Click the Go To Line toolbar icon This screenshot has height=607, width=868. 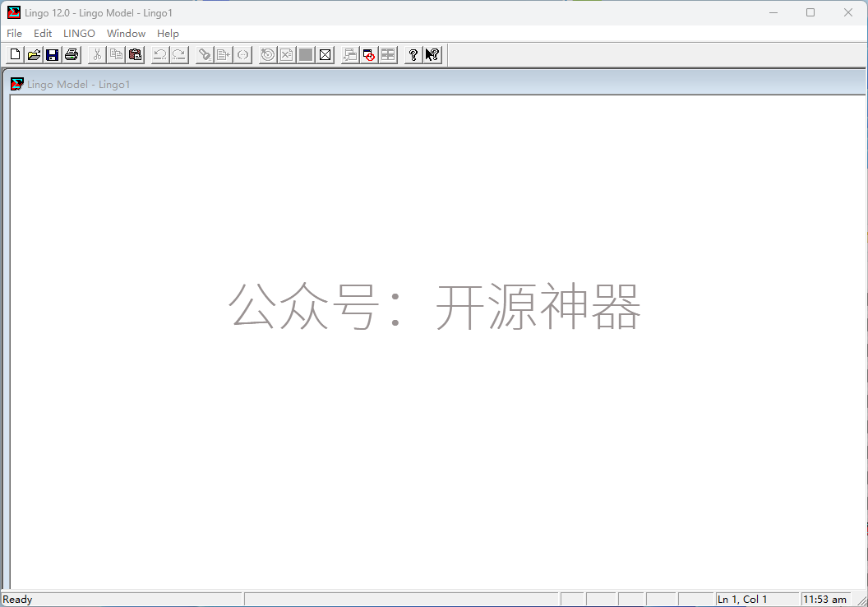(224, 55)
